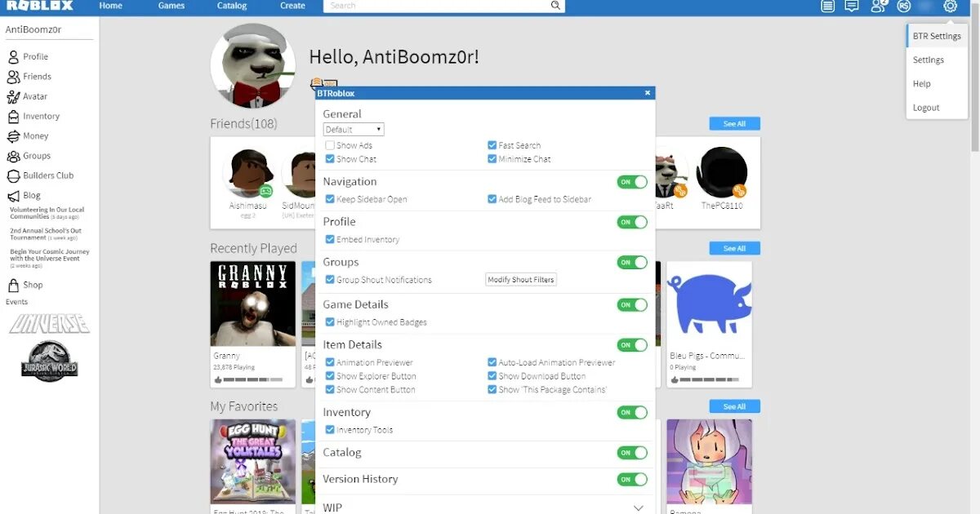The image size is (980, 514).
Task: Open the Jurassic World event logo
Action: [x=50, y=361]
